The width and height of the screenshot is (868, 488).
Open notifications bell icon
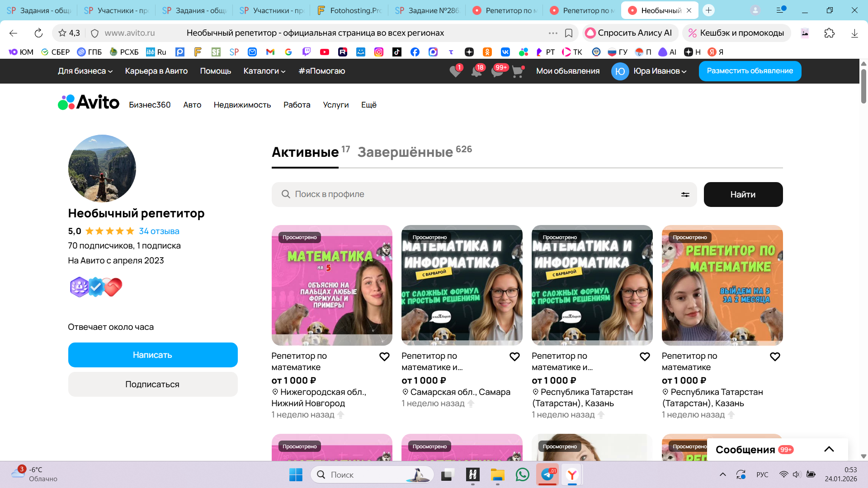tap(476, 71)
